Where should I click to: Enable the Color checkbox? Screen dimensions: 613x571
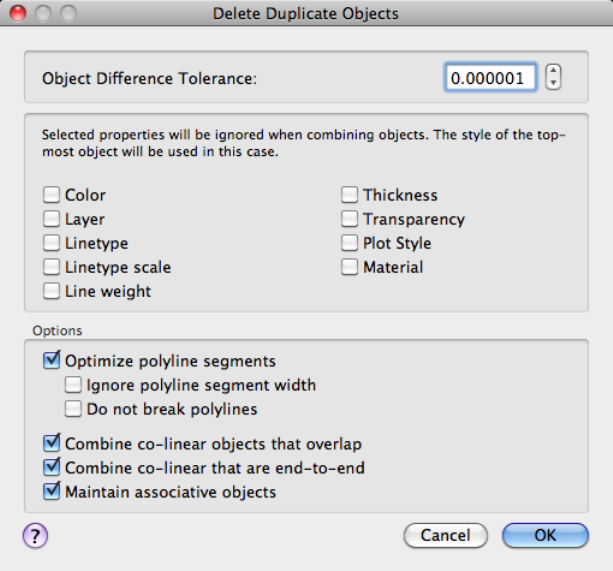coord(52,195)
